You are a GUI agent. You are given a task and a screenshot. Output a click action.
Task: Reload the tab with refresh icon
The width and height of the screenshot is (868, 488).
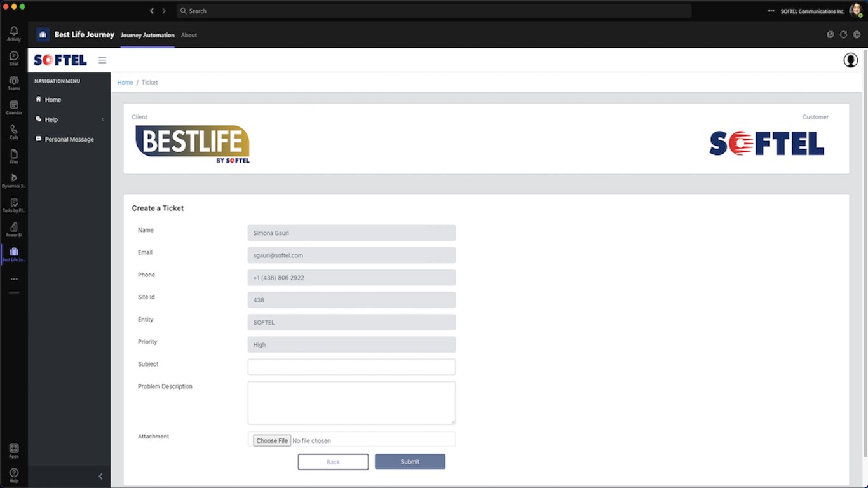click(x=843, y=35)
